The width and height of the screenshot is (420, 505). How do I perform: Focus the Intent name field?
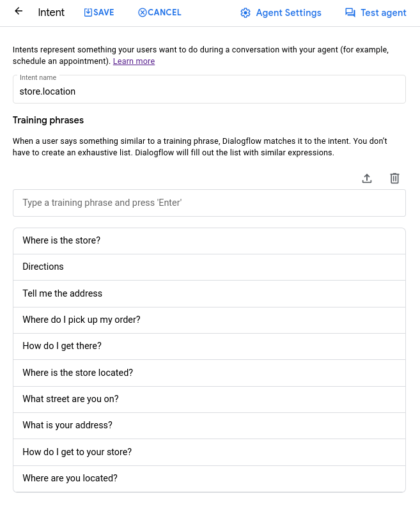pyautogui.click(x=209, y=91)
